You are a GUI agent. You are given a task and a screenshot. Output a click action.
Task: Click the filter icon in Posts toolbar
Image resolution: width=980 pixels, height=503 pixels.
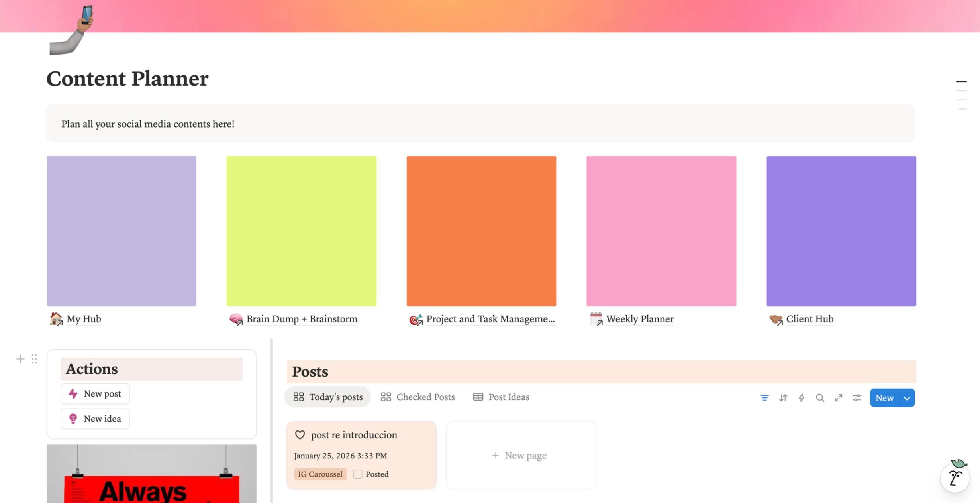click(764, 398)
